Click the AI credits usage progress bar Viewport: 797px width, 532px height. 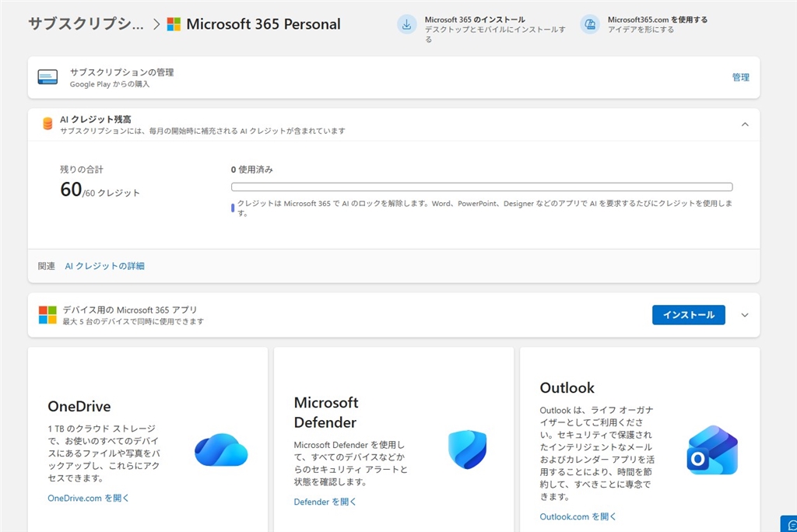click(x=482, y=187)
